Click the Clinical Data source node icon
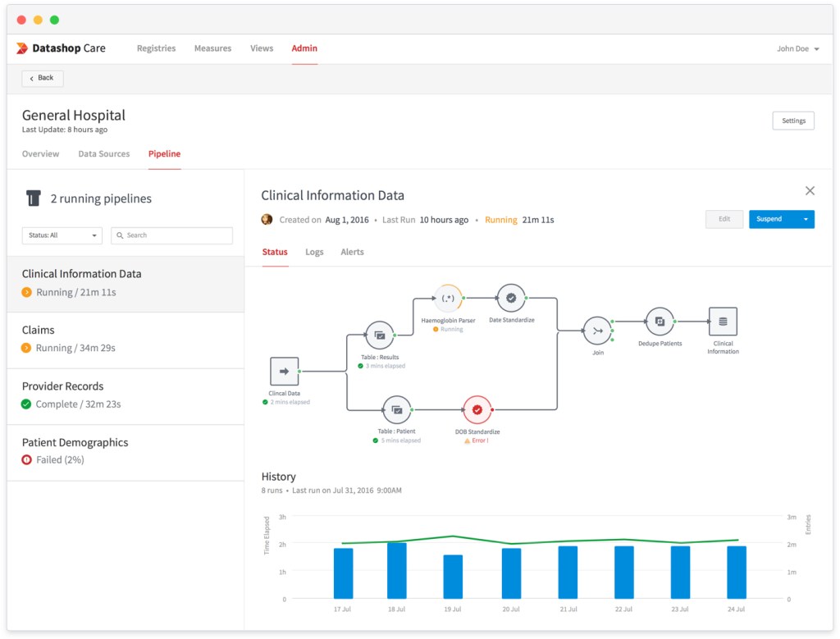This screenshot has width=840, height=639. (284, 372)
